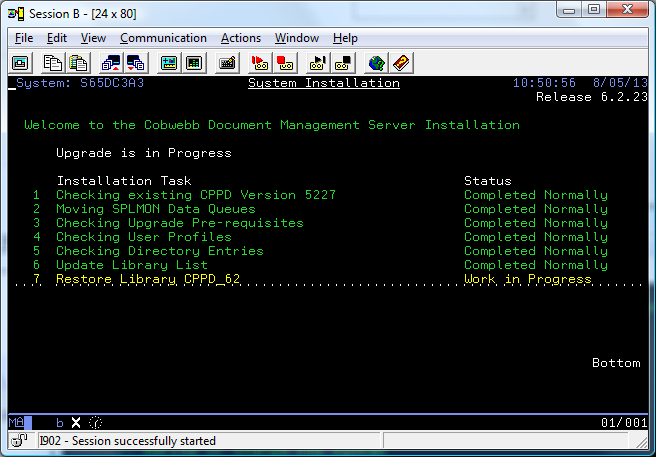The height and width of the screenshot is (457, 656).
Task: Click the connection status icon in the status bar
Action: pyautogui.click(x=19, y=440)
